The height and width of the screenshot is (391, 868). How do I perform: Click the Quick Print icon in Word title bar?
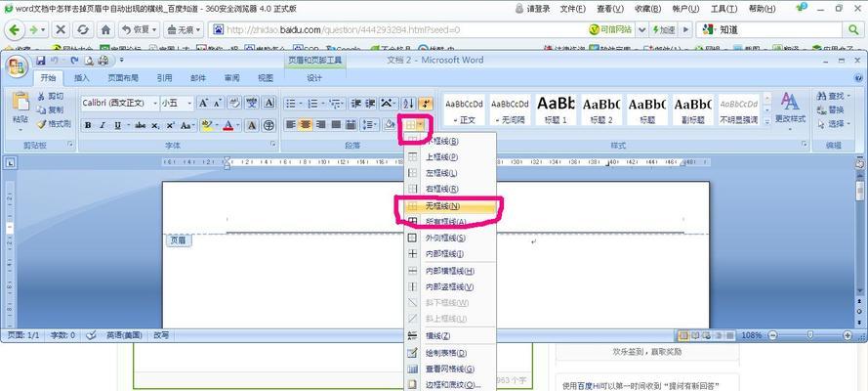103,60
